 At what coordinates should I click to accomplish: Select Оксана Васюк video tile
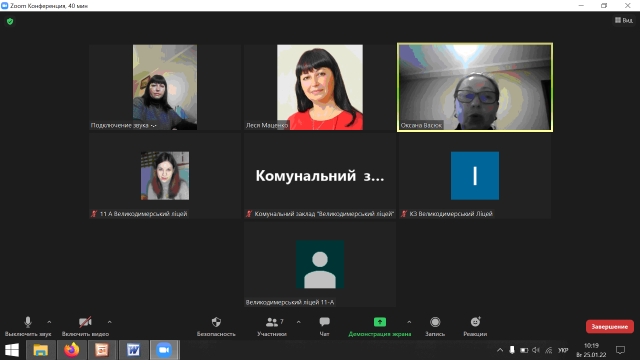tap(475, 87)
